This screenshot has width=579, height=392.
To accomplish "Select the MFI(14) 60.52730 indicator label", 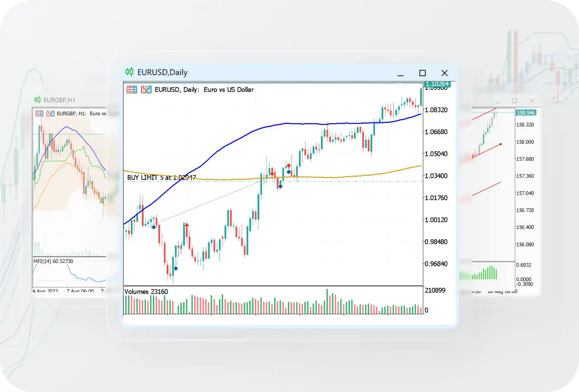I will click(x=53, y=261).
